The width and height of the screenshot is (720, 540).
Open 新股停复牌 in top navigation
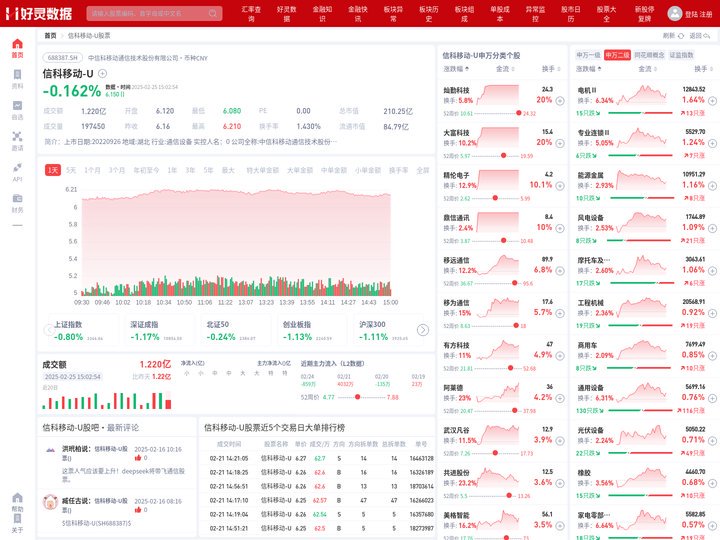pyautogui.click(x=644, y=13)
